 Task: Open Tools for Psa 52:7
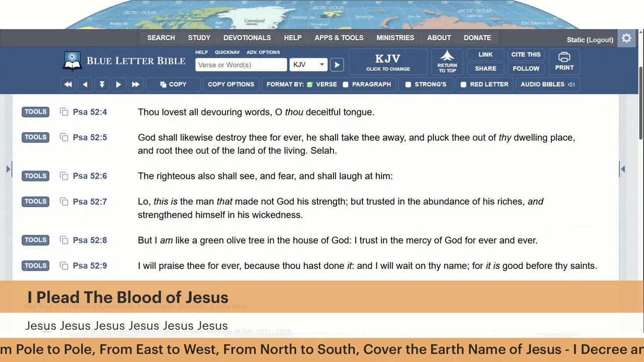pyautogui.click(x=35, y=201)
